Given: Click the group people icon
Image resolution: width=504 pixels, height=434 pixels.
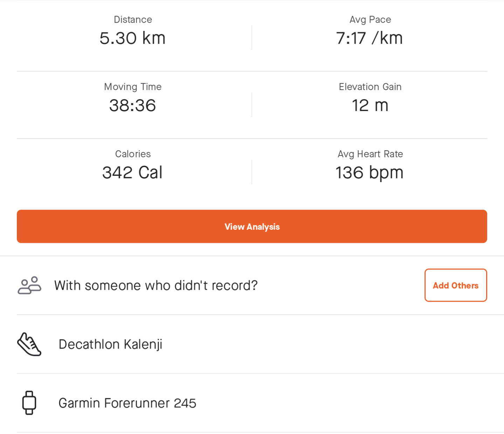Looking at the screenshot, I should (29, 285).
